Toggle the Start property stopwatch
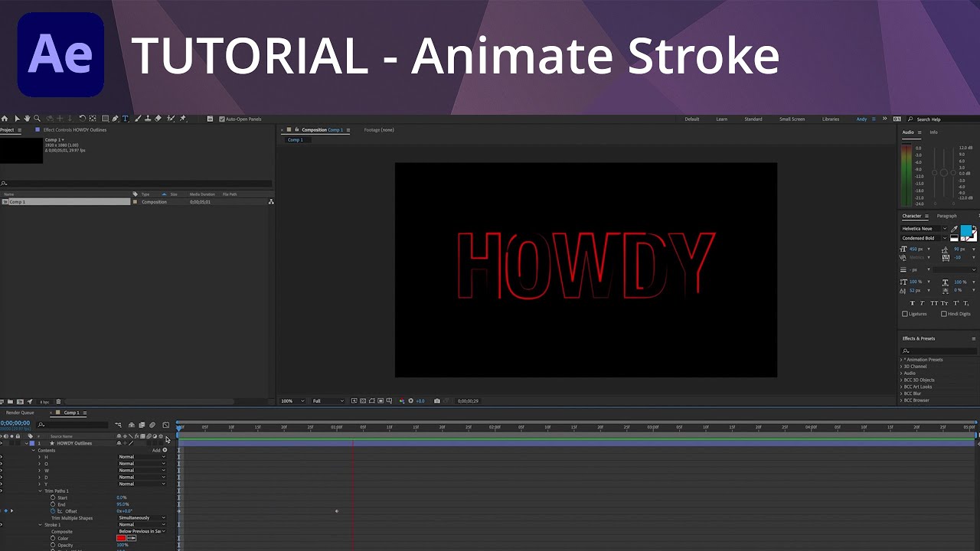Image resolution: width=980 pixels, height=551 pixels. tap(53, 497)
